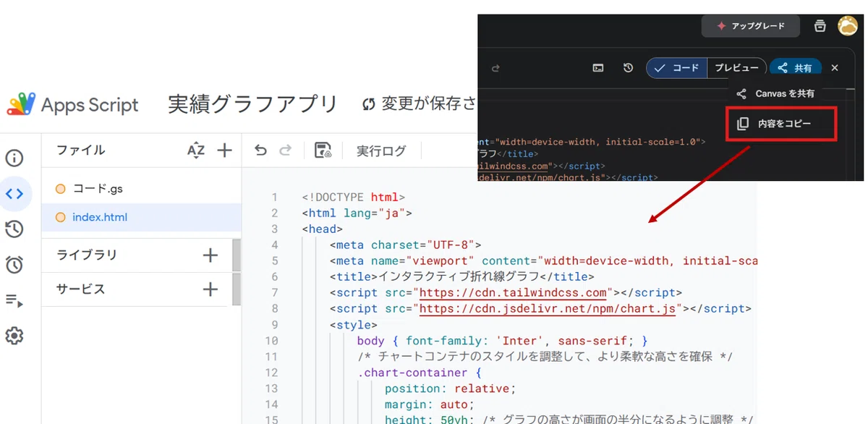This screenshot has height=424, width=868.
Task: Click the project title 実績グラフアプリ
Action: (252, 104)
